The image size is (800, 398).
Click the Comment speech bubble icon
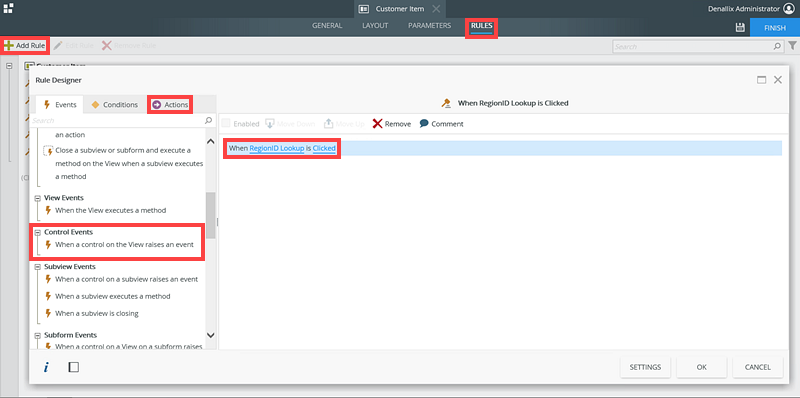424,123
